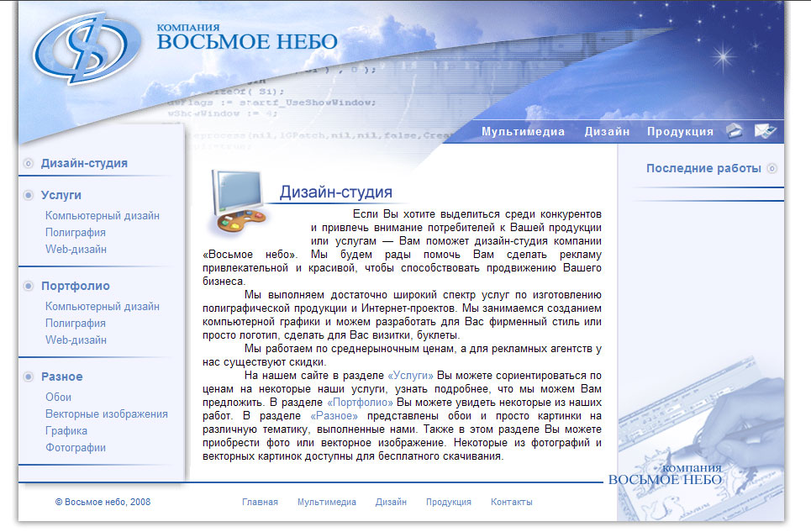The height and width of the screenshot is (532, 811).
Task: Open Дизайн in the top navigation bar
Action: pyautogui.click(x=607, y=132)
